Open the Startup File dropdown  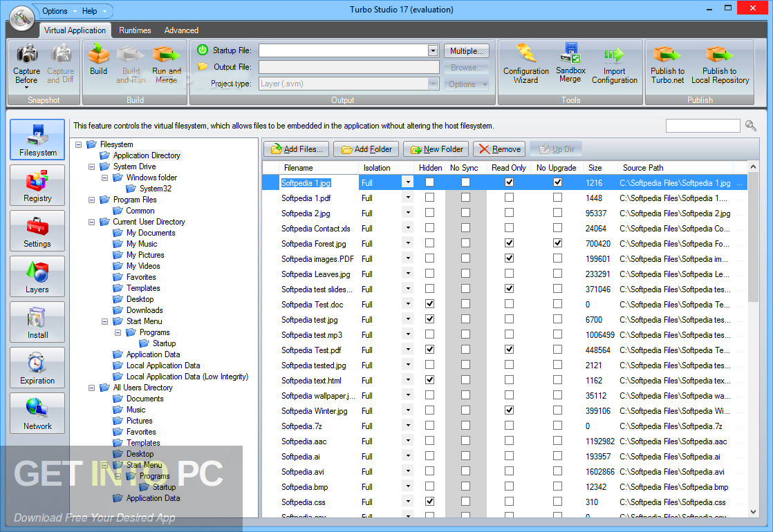click(x=433, y=50)
